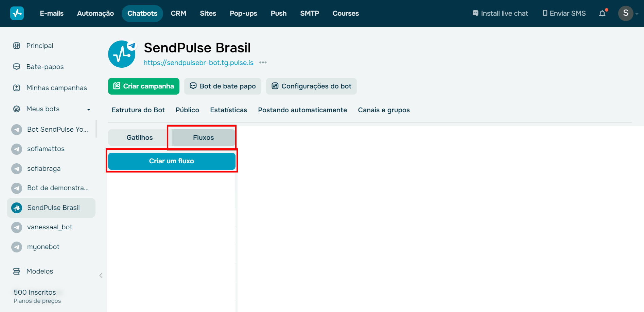This screenshot has width=644, height=312.
Task: Click the Telegram icon beside Bot SendPulse Yo...
Action: point(17,130)
